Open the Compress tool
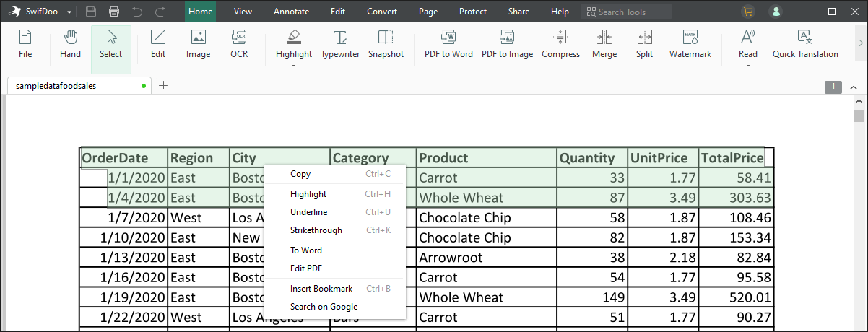 coord(560,45)
